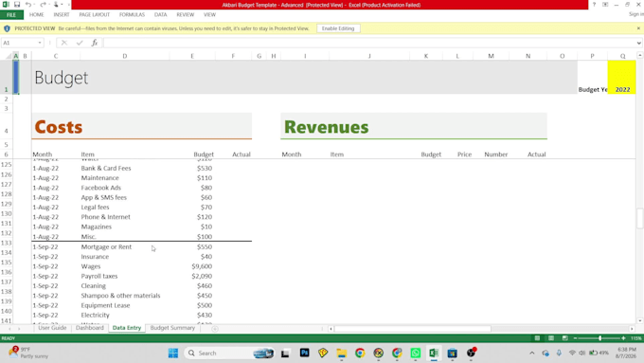The image size is (644, 363).
Task: Click the 115% zoom level
Action: [x=636, y=338]
